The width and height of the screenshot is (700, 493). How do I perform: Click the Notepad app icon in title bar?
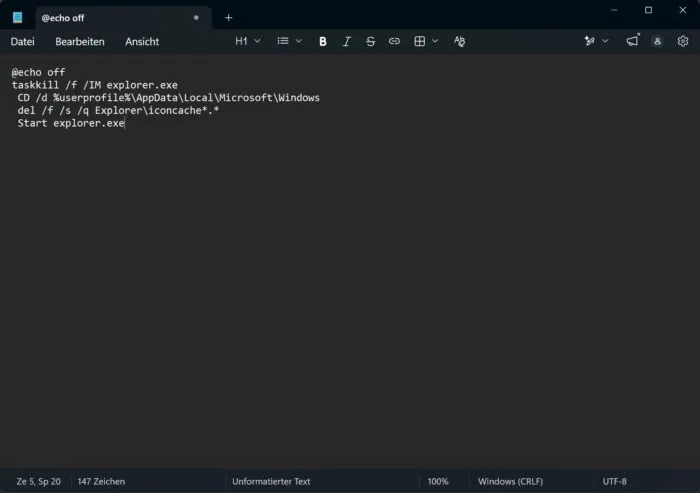pyautogui.click(x=17, y=17)
